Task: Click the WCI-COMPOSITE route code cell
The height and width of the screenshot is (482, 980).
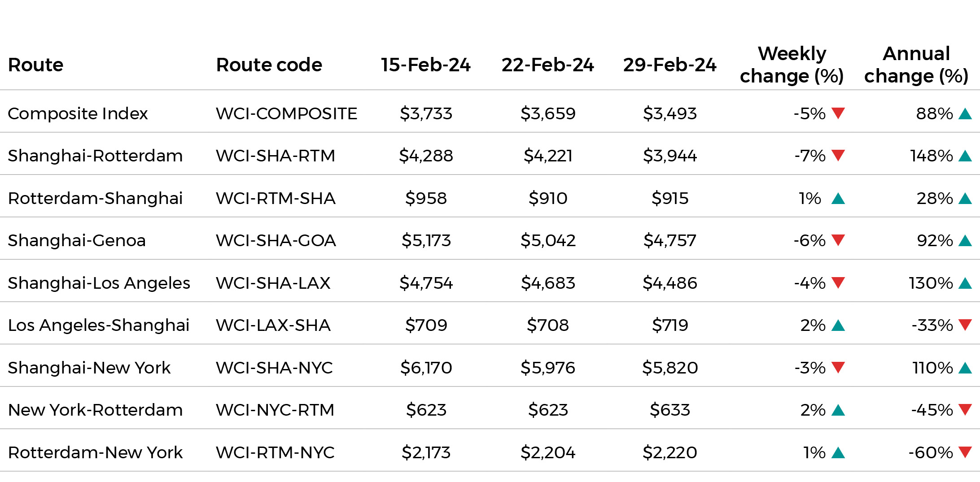Action: point(286,114)
